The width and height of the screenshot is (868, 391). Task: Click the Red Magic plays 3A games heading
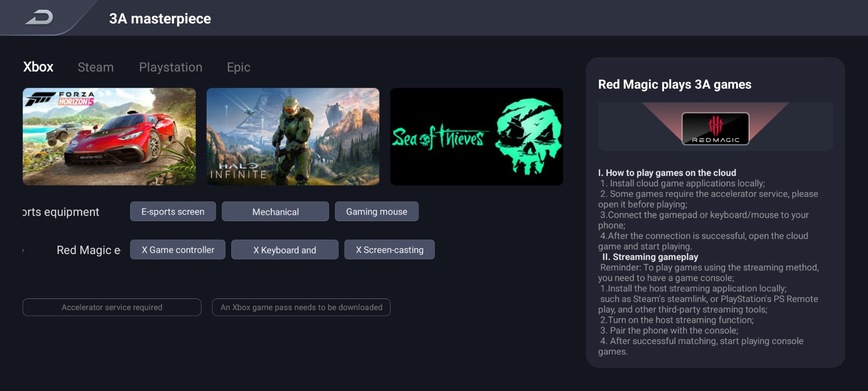coord(674,84)
